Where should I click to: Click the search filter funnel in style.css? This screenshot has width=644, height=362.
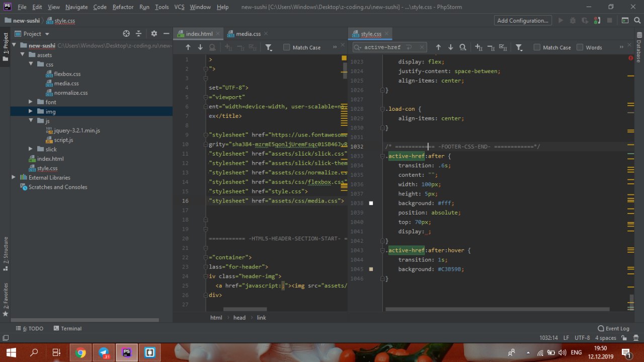coord(519,47)
